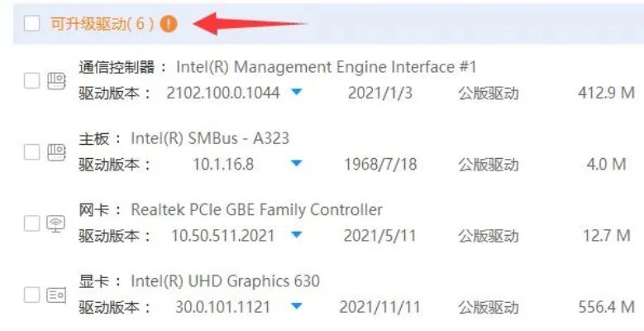The height and width of the screenshot is (331, 644).
Task: Click the orange warning icon beside 可升级驱动
Action: 169,24
